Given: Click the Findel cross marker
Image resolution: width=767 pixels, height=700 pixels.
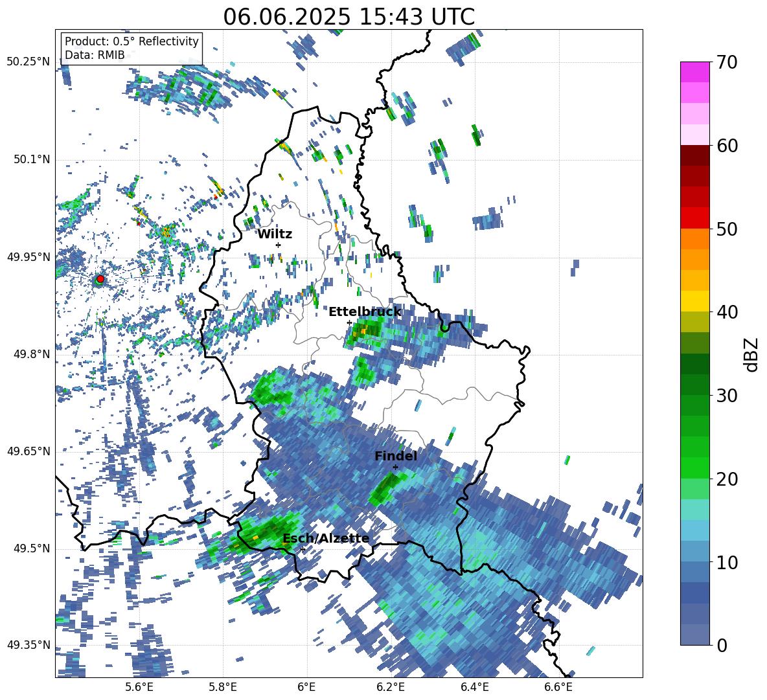Looking at the screenshot, I should [x=395, y=468].
